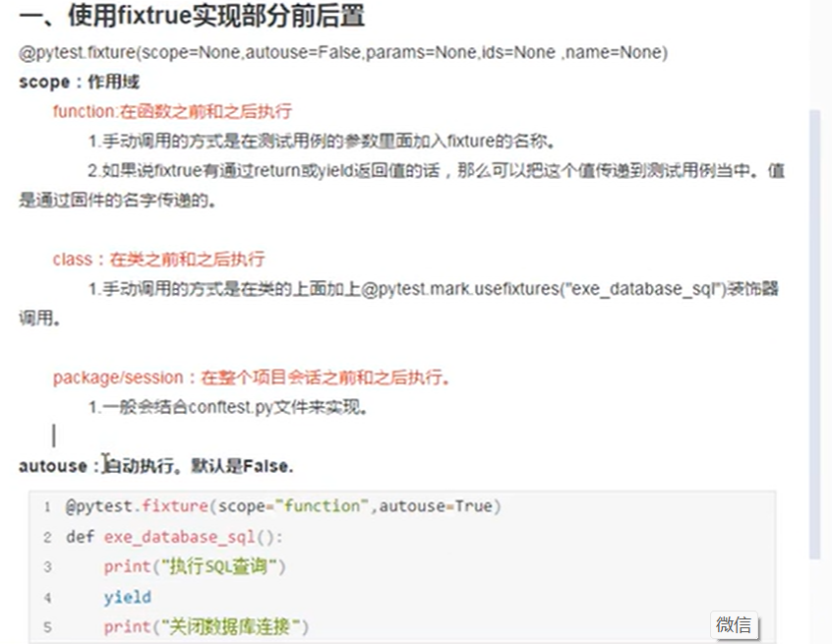This screenshot has width=832, height=644.
Task: Click code line 1 with @pytest.fixture decorator
Action: (283, 506)
